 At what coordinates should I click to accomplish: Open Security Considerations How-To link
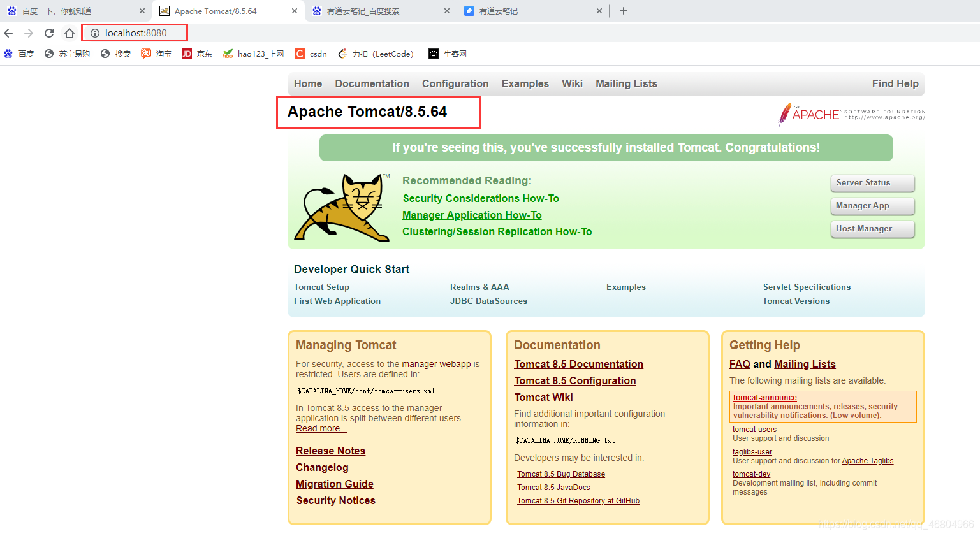click(481, 199)
